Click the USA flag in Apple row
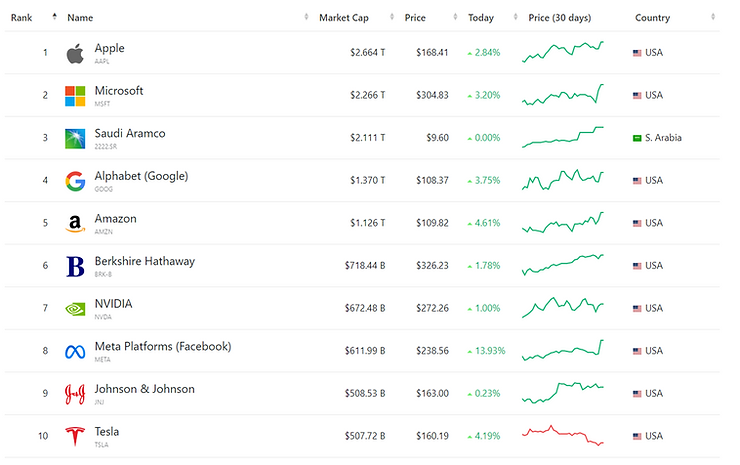 tap(637, 53)
